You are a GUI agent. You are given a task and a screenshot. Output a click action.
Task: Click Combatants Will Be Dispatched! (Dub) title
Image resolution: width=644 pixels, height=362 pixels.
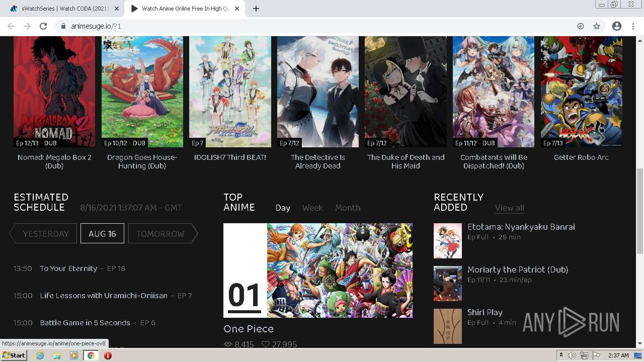pyautogui.click(x=494, y=161)
